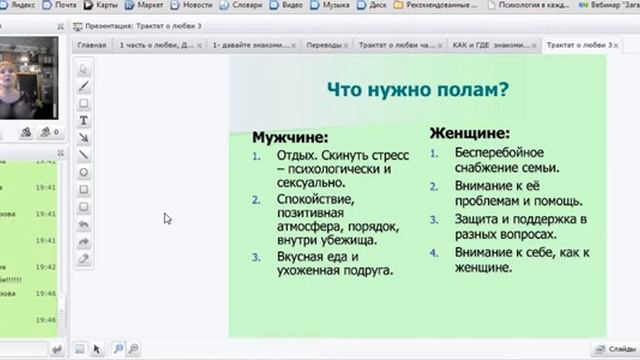Screen dimensions: 640x360
Task: Open the 'Словари' bookmark
Action: (x=241, y=5)
